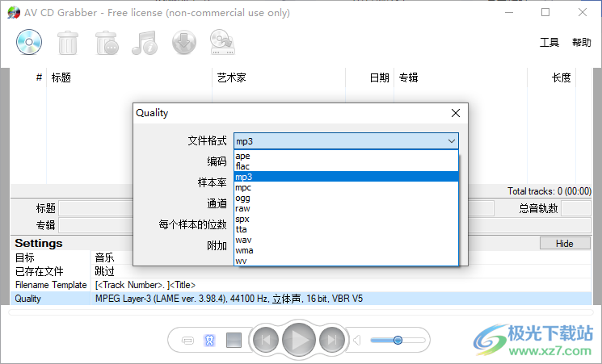Close the Quality dialog

(x=456, y=113)
